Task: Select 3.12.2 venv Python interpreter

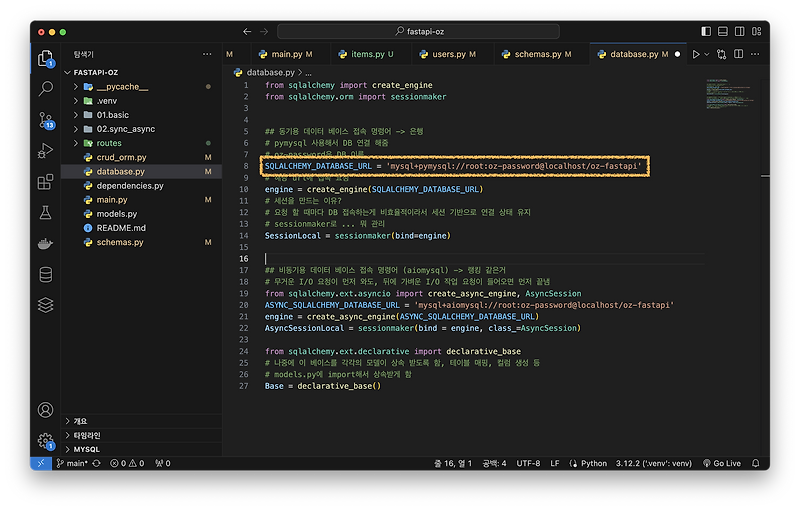Action: point(654,463)
